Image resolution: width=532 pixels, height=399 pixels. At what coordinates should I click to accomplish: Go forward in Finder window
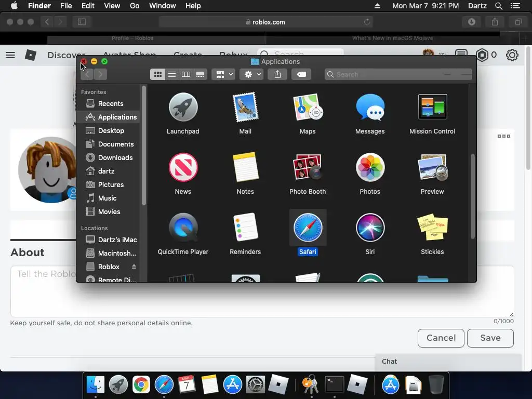[100, 74]
